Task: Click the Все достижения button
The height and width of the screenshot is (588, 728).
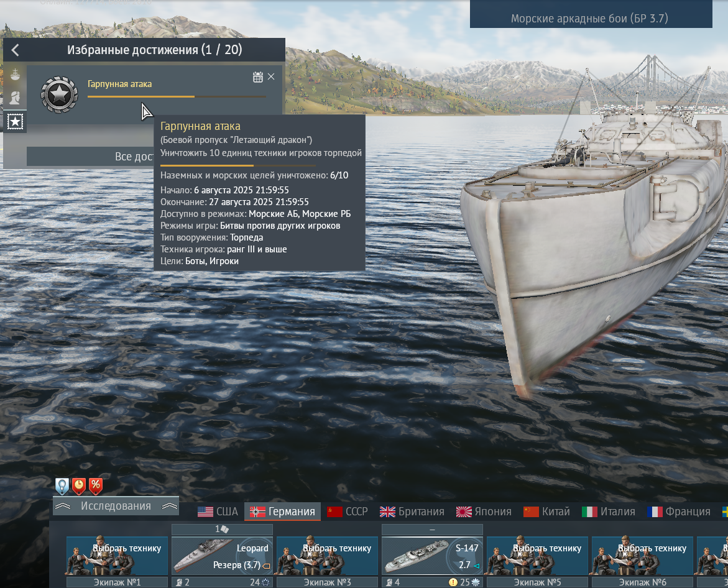Action: tap(91, 157)
